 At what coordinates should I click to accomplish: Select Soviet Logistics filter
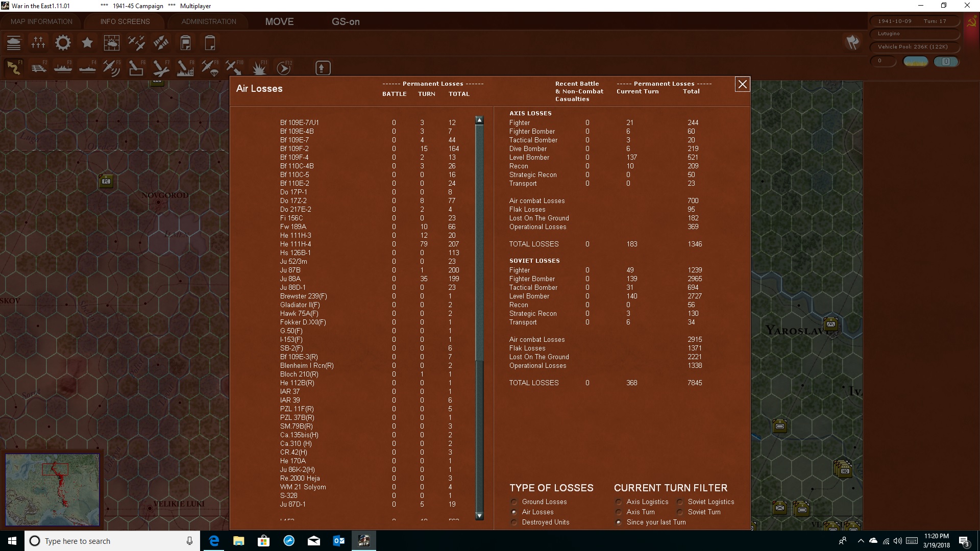[680, 502]
